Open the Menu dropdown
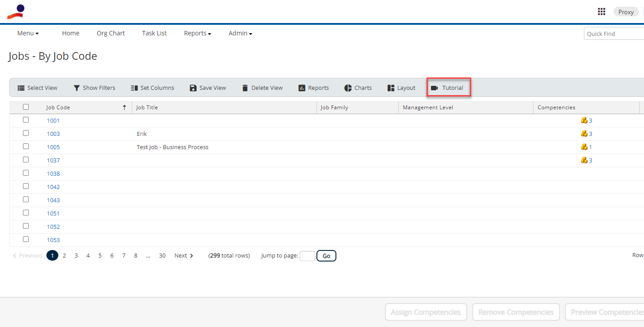Viewport: 644px width, 327px height. [28, 33]
